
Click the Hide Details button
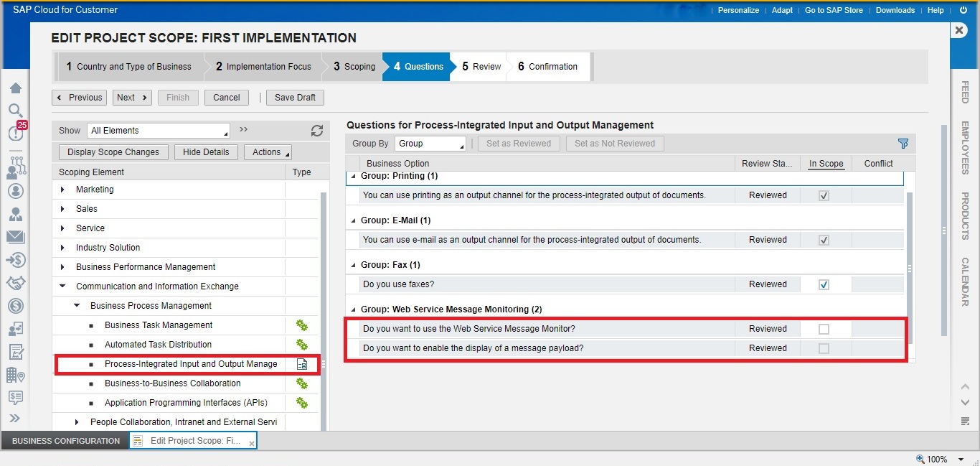pos(206,152)
